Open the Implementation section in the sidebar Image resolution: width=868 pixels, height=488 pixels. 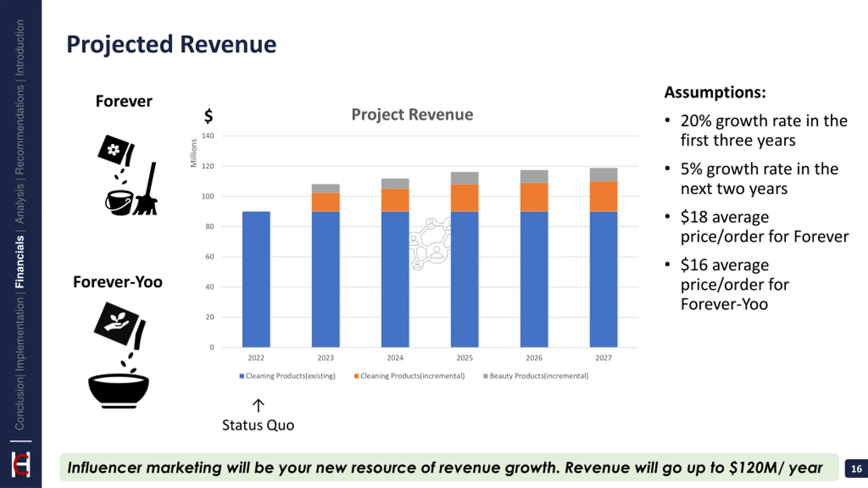click(20, 334)
